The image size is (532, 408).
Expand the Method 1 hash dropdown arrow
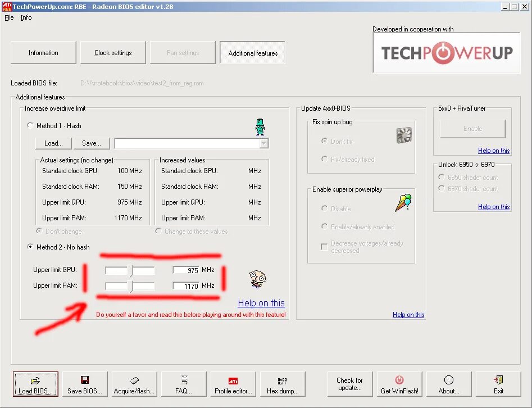coord(264,143)
